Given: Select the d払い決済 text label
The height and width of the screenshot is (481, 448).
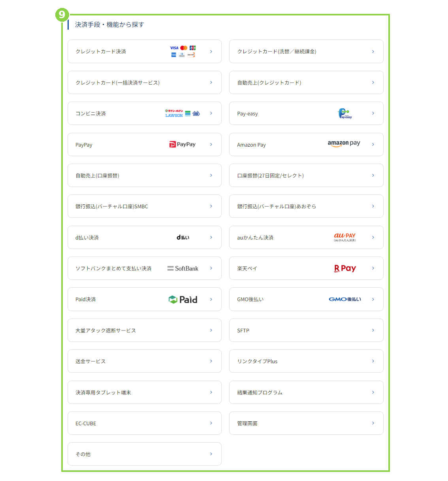Looking at the screenshot, I should tap(87, 238).
